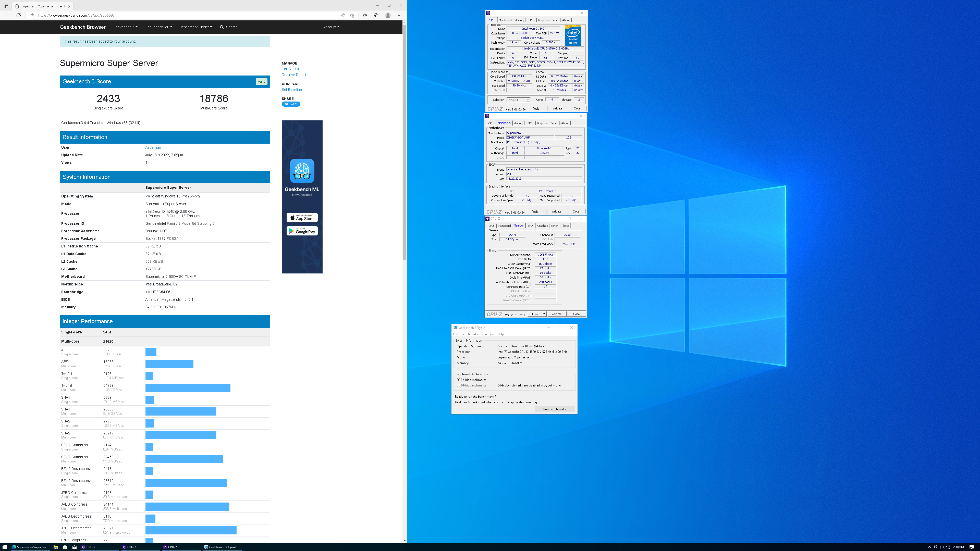Screen dimensions: 980x551
Task: Open Tools dropdown arrow in CPU tab window
Action: click(x=545, y=108)
